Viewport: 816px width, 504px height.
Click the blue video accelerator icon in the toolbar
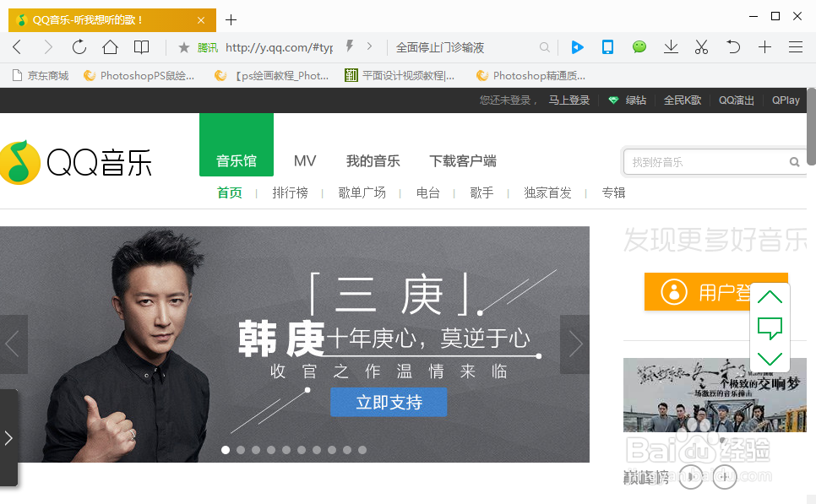[577, 47]
